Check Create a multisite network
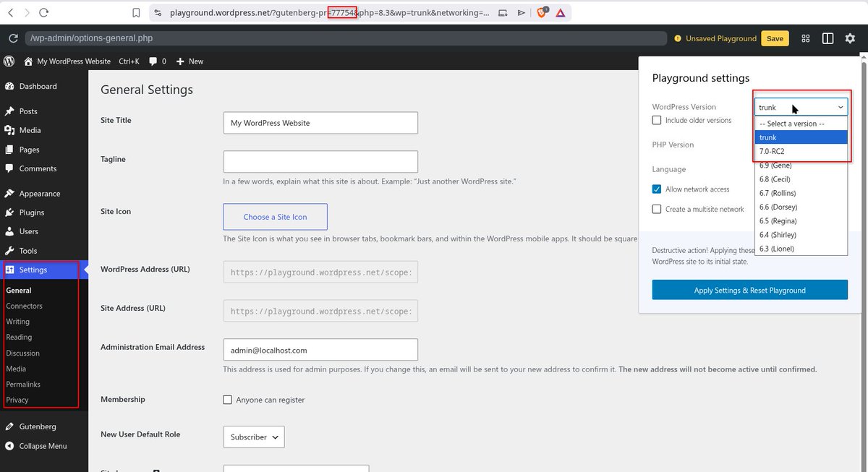The height and width of the screenshot is (472, 868). coord(657,209)
